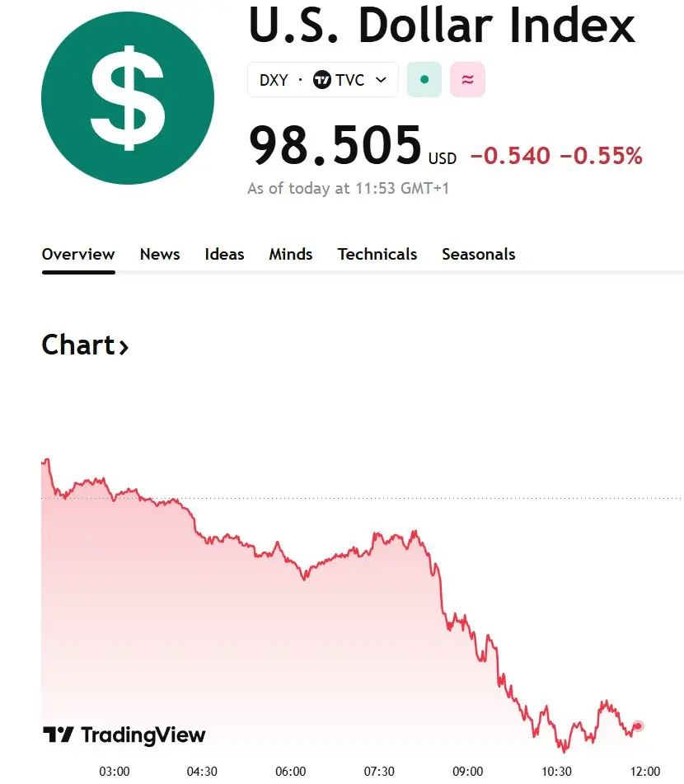684x784 pixels.
Task: Click the green market open status dot
Action: (424, 80)
